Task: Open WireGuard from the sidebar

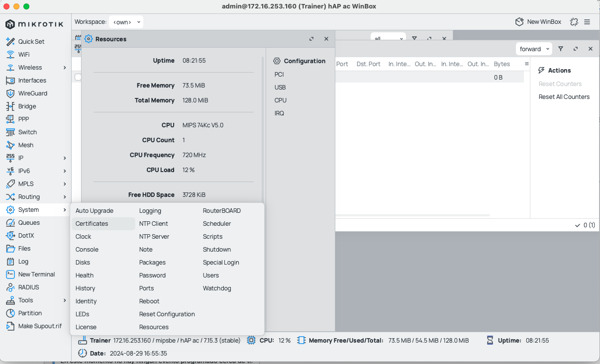Action: tap(32, 93)
